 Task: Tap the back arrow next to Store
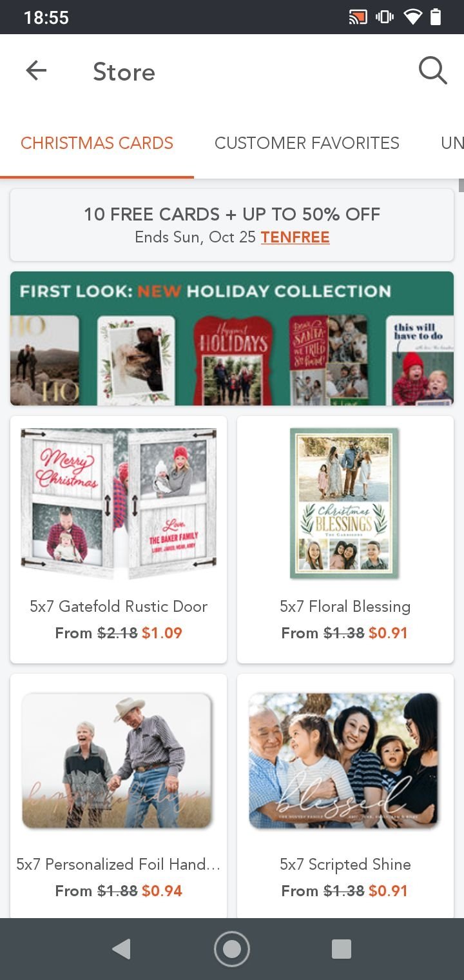coord(36,71)
